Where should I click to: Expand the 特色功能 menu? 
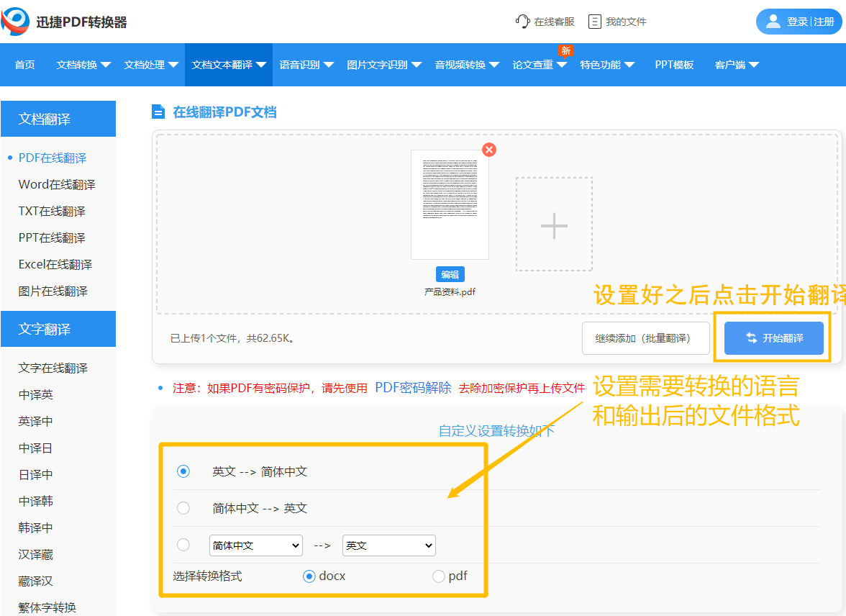click(607, 65)
